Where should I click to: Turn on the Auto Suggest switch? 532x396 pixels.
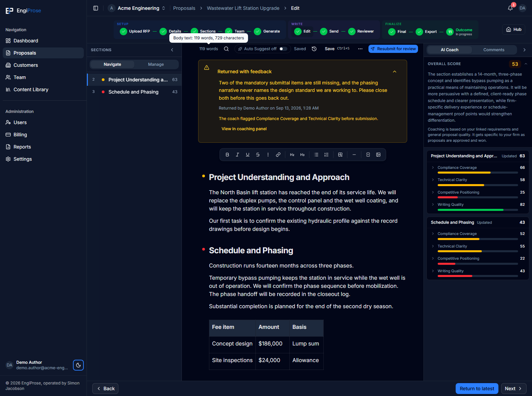coord(283,49)
